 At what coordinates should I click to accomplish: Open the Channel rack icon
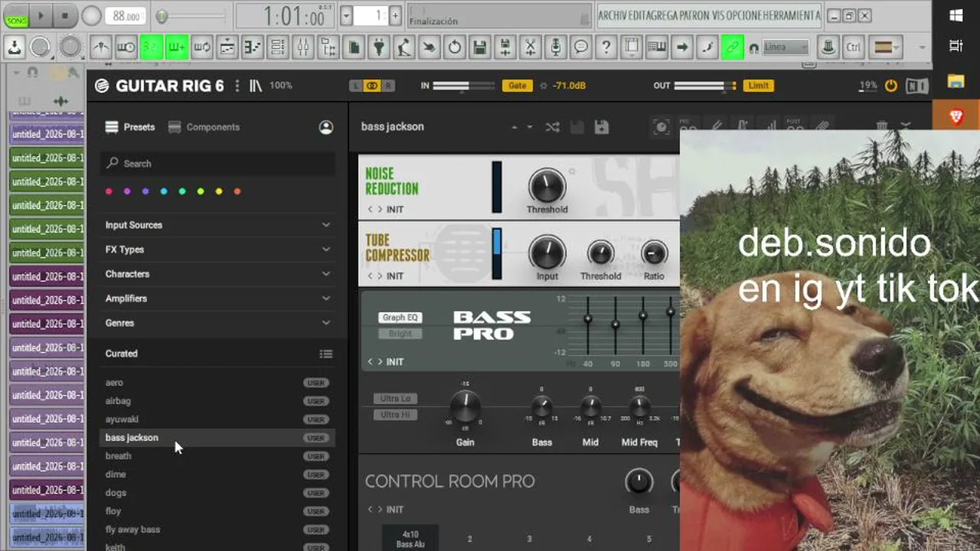pos(278,47)
